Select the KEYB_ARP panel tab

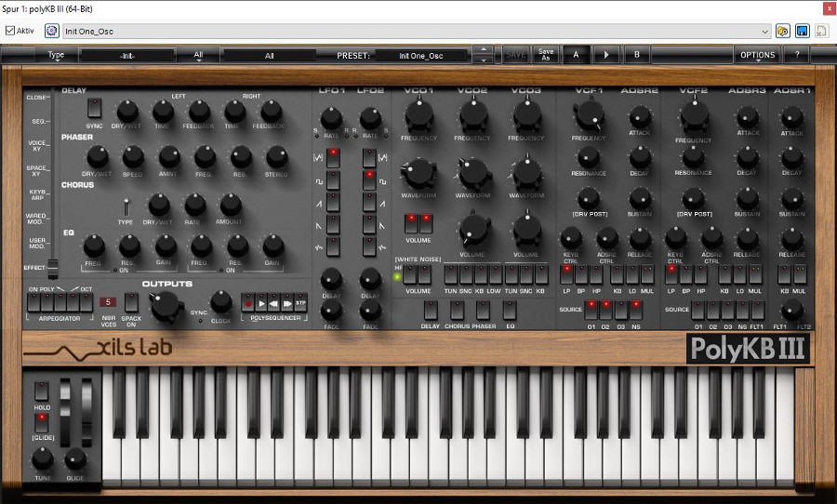(x=38, y=194)
